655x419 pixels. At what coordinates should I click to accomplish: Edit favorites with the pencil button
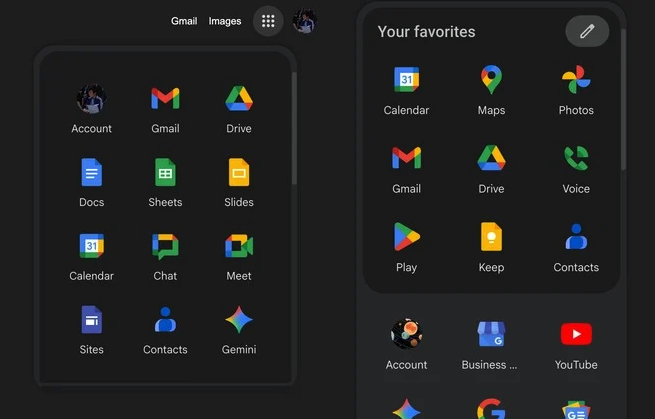point(587,31)
